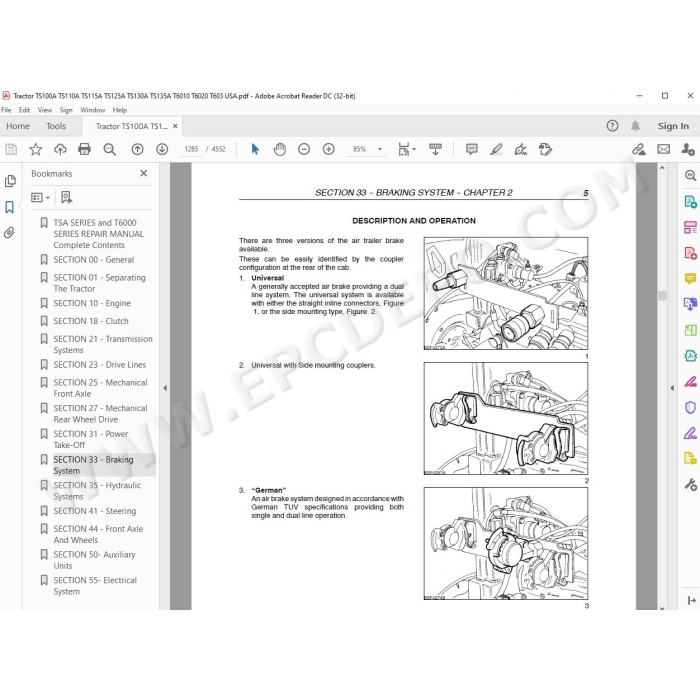
Task: Open the find text magnifier icon
Action: click(x=109, y=149)
